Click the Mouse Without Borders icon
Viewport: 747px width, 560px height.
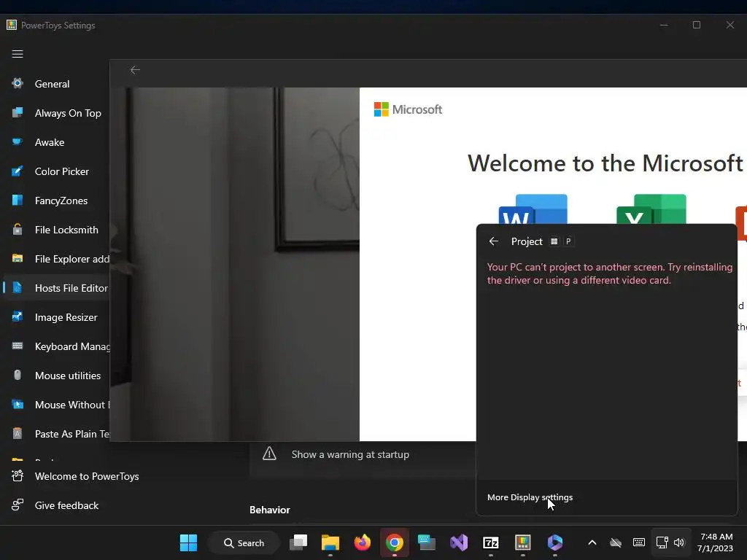18,404
